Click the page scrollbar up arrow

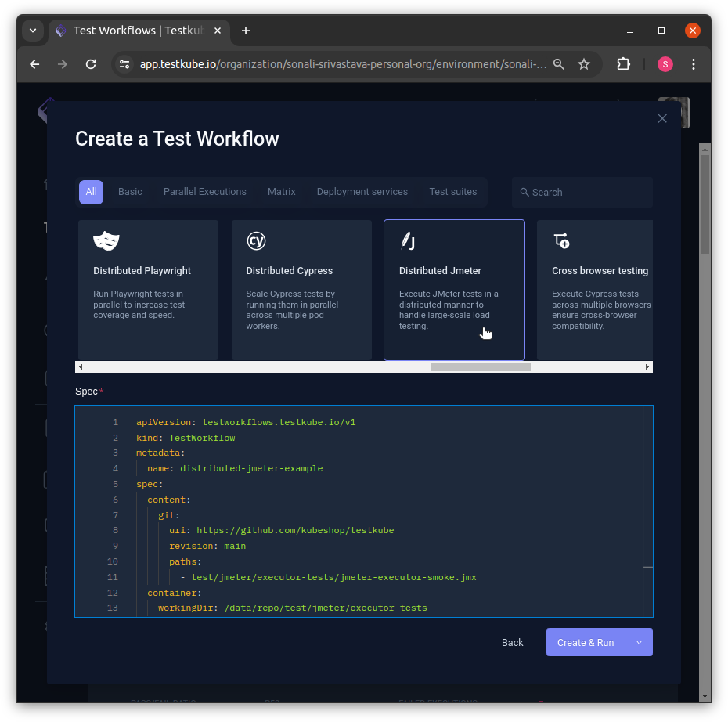coord(705,150)
